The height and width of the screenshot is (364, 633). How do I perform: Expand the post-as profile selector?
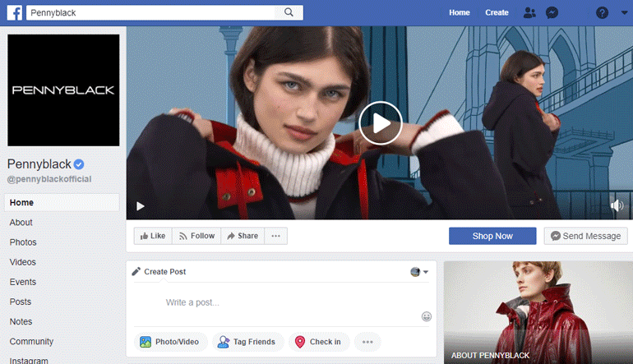pos(419,272)
